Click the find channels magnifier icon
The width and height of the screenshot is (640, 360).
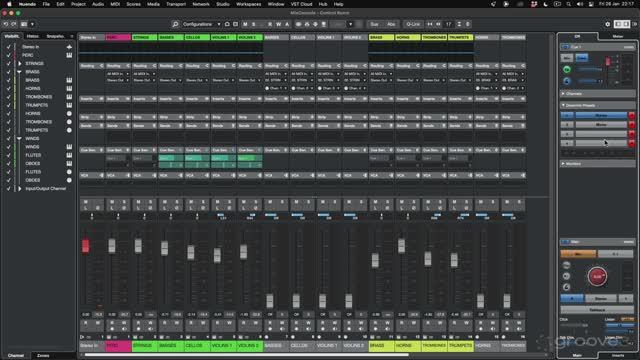click(x=175, y=24)
